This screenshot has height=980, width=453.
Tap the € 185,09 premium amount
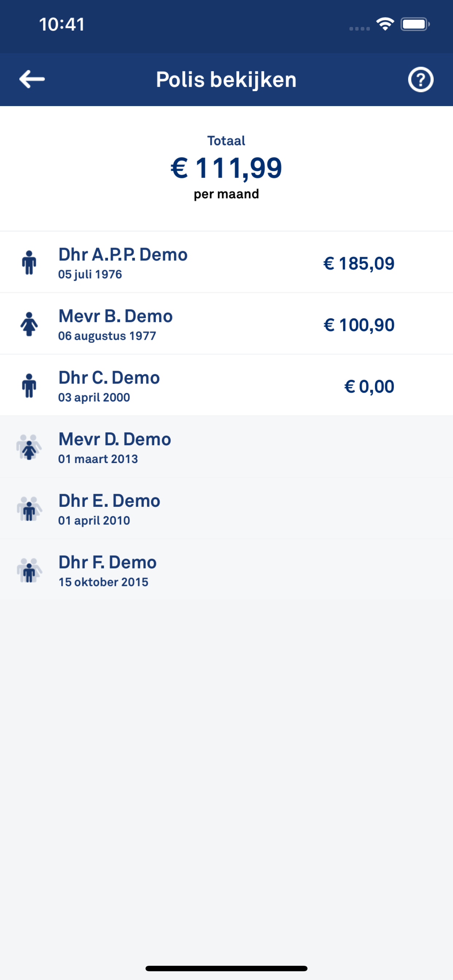(359, 263)
